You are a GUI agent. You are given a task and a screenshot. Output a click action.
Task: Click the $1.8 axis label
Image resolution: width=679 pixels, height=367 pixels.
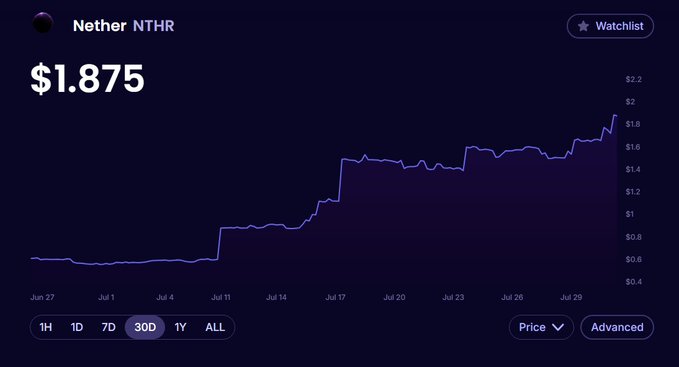[x=633, y=124]
